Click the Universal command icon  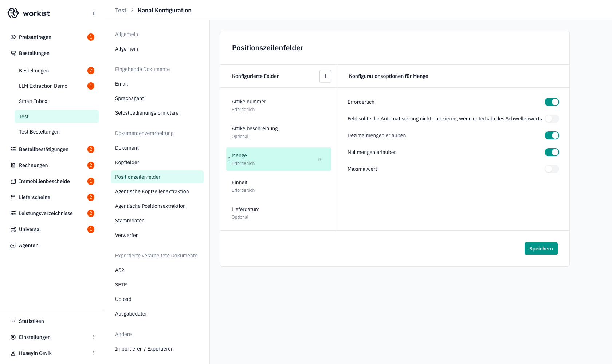point(13,229)
